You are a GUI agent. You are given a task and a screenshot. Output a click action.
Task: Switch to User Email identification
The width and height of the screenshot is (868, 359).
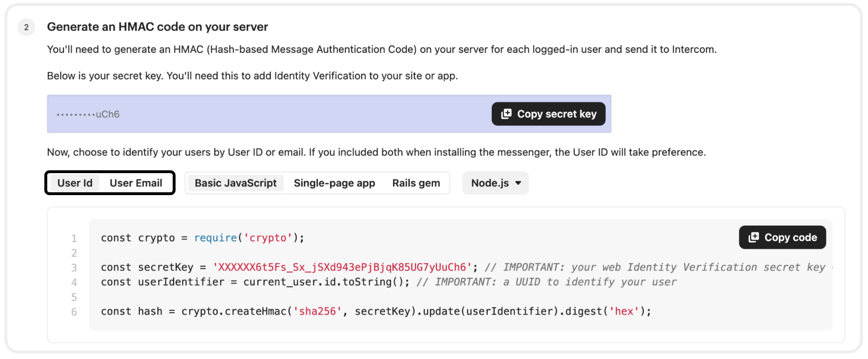(x=136, y=183)
